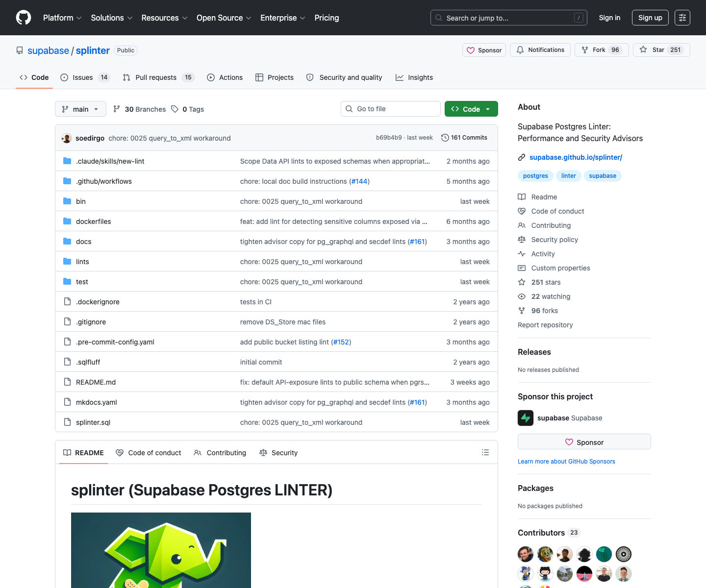The width and height of the screenshot is (706, 588).
Task: Open the Notifications button
Action: click(540, 50)
